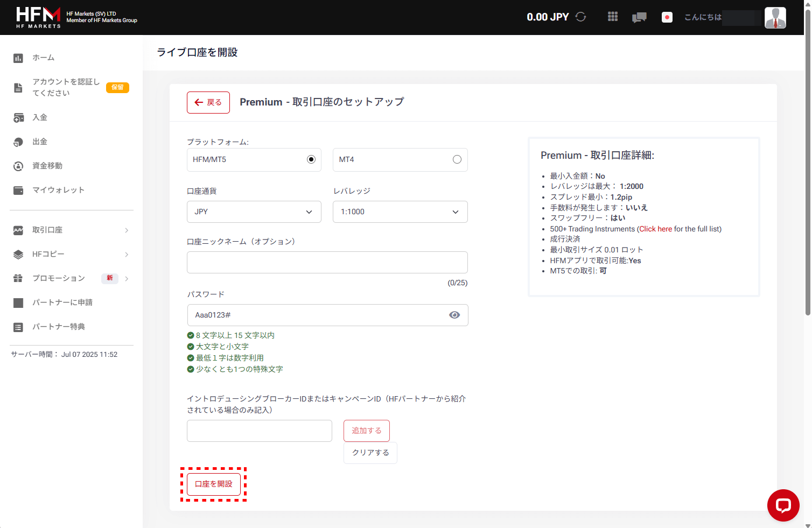Open the leverage 1:1000 dropdown
Image resolution: width=812 pixels, height=528 pixels.
[400, 212]
